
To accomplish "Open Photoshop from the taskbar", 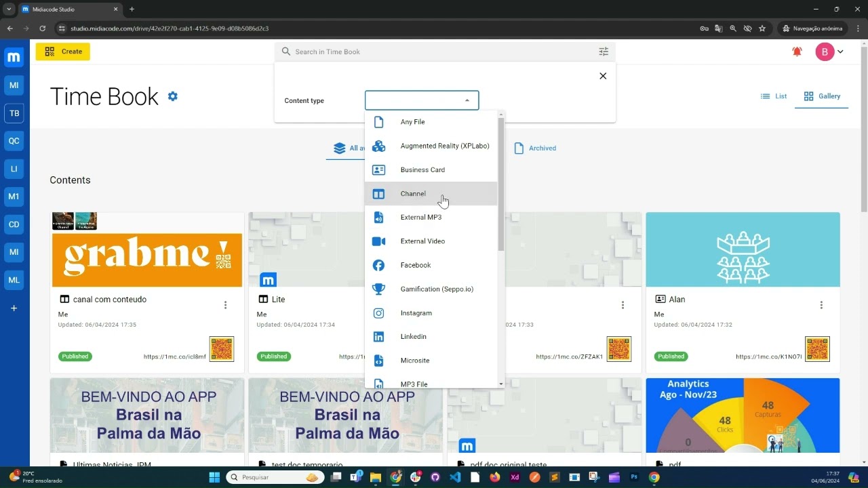I will [x=634, y=477].
